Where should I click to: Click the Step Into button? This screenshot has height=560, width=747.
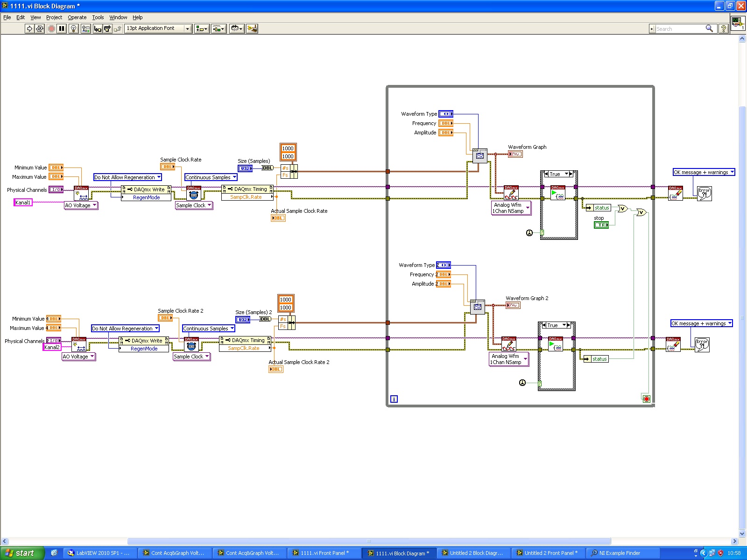(x=98, y=28)
